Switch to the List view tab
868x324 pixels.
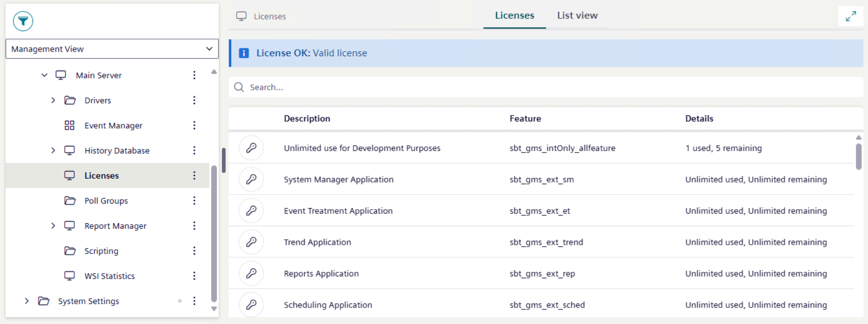(577, 16)
